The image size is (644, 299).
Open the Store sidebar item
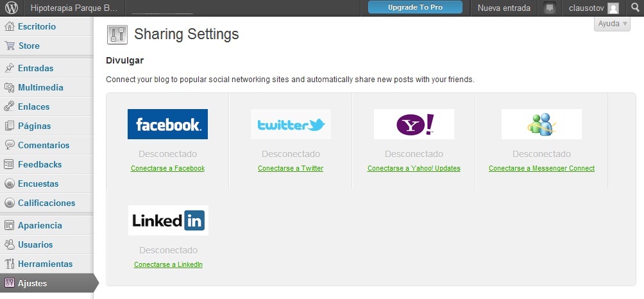29,46
